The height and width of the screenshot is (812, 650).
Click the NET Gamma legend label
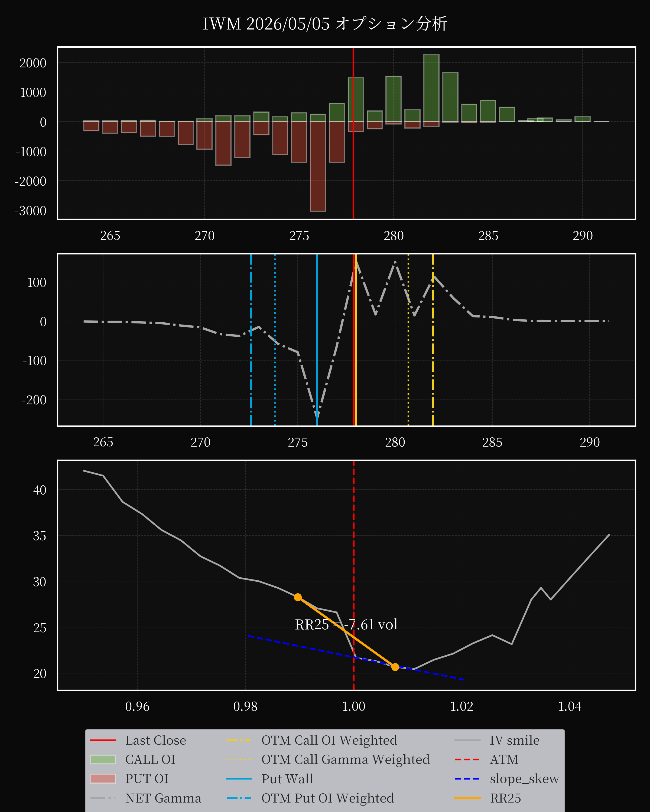(x=163, y=798)
